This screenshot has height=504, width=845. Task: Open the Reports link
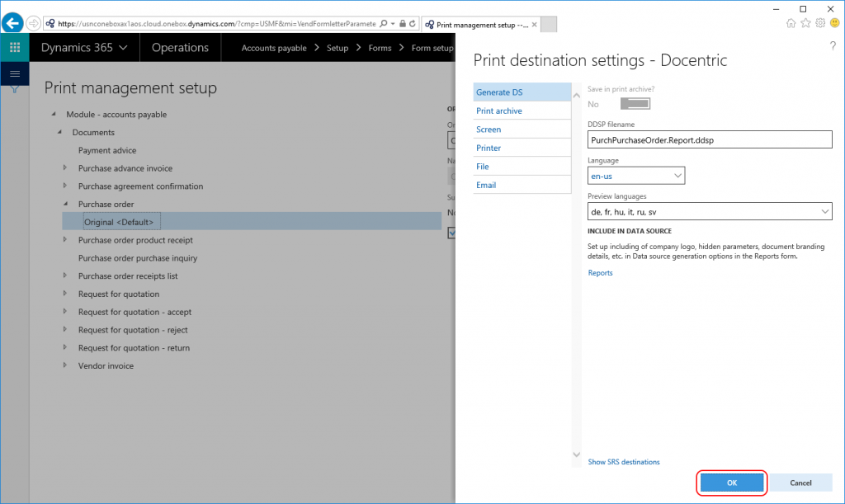[x=601, y=272]
